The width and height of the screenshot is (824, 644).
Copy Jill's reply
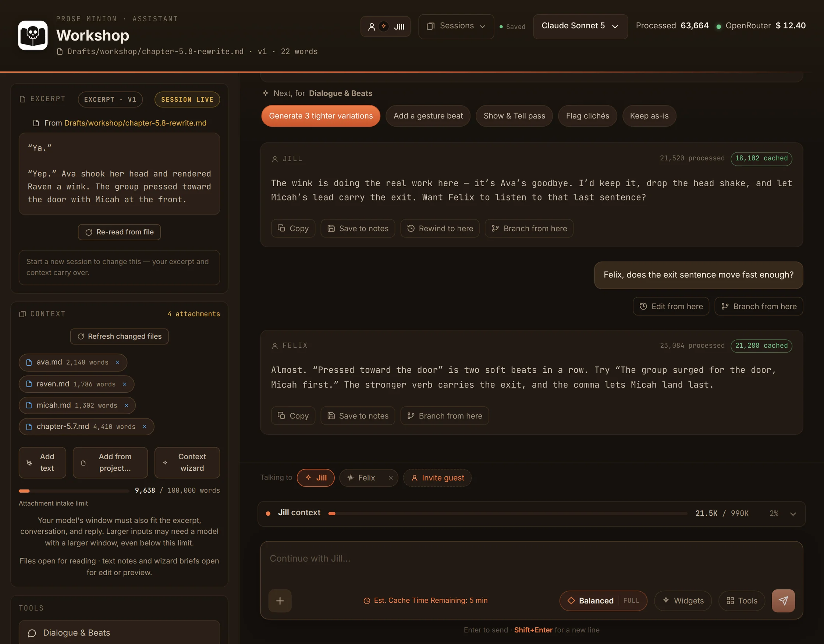tap(293, 229)
